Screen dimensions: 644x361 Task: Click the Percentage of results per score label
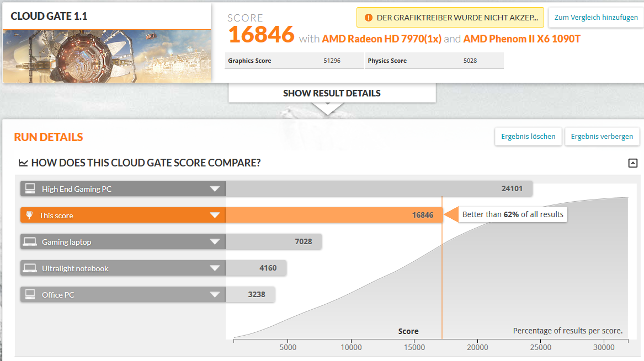(x=568, y=331)
